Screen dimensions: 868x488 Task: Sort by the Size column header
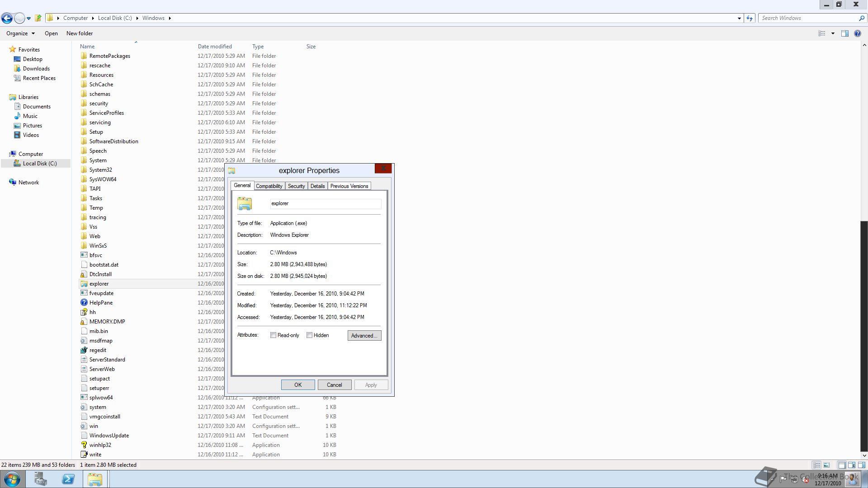[x=311, y=47]
